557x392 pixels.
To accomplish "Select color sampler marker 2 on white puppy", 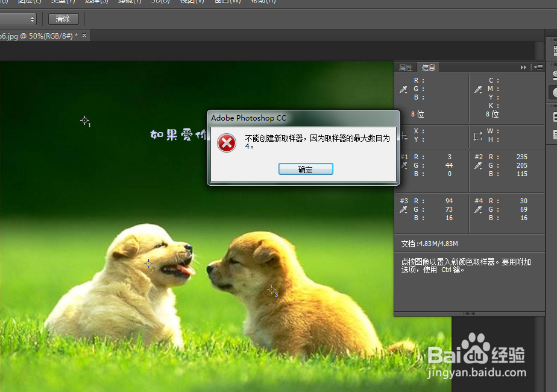I will (x=149, y=264).
